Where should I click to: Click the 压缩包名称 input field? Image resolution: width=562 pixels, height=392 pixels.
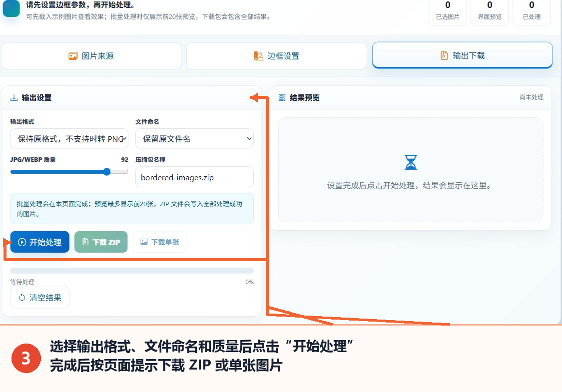click(x=195, y=177)
